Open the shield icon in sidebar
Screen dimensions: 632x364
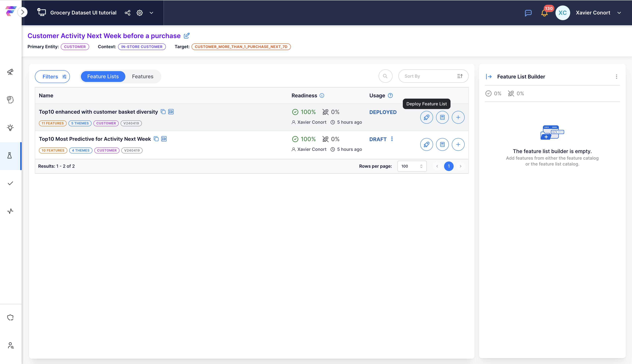[10, 317]
